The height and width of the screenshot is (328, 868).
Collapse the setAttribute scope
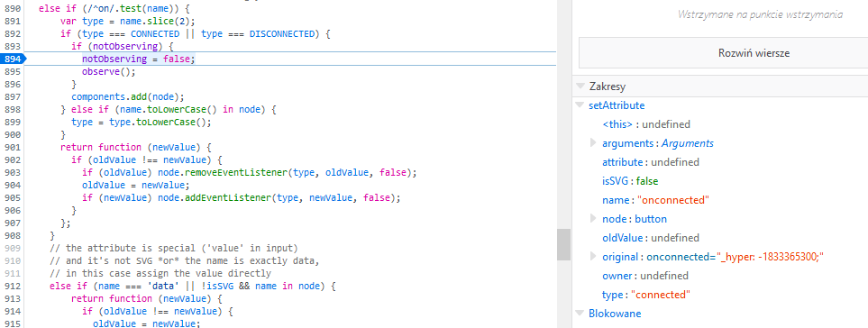click(580, 105)
